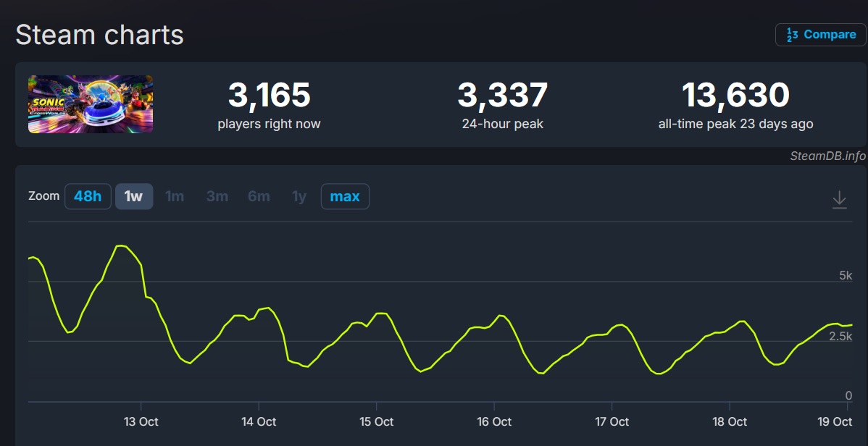The image size is (868, 446).
Task: Click the players right now label
Action: (269, 124)
